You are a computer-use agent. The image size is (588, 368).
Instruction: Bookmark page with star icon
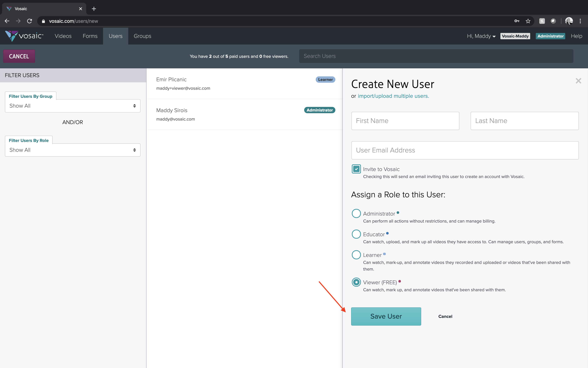tap(528, 21)
